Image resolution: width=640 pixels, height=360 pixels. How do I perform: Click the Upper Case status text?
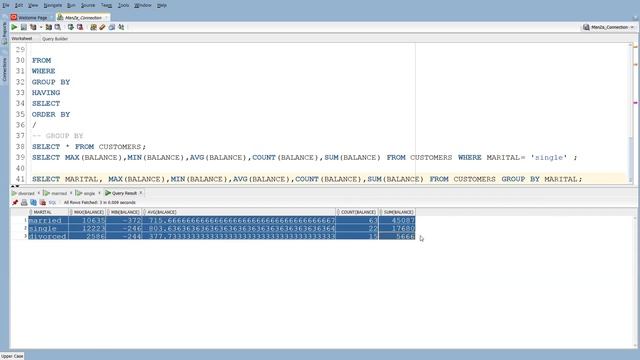coord(12,356)
